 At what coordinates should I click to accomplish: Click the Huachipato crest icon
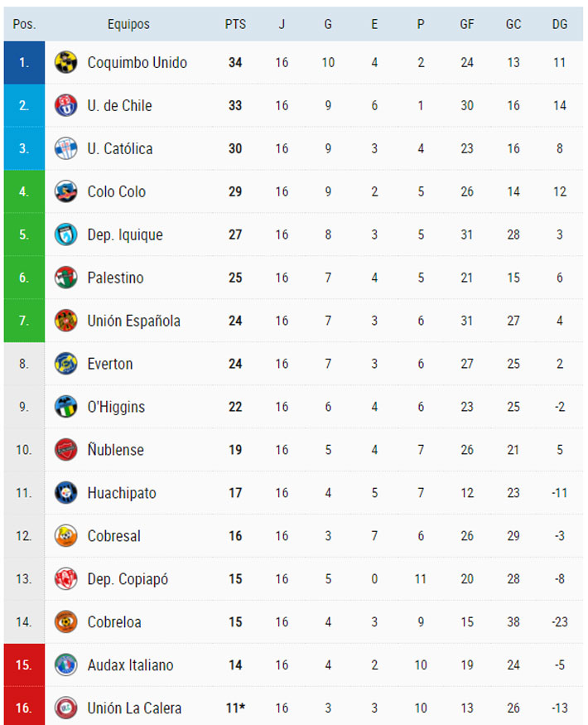click(65, 493)
